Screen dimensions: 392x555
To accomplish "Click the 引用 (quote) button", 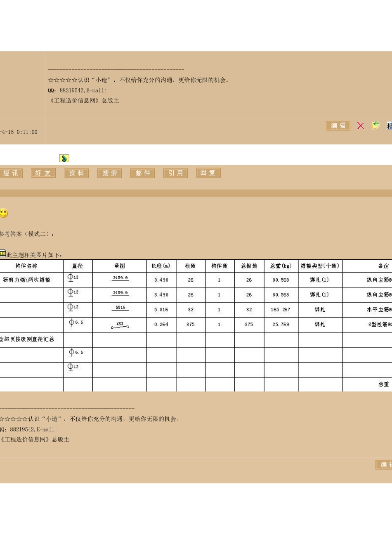I will click(175, 173).
